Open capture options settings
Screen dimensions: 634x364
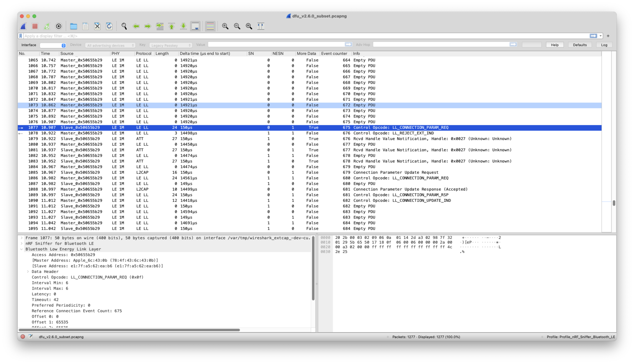(59, 26)
